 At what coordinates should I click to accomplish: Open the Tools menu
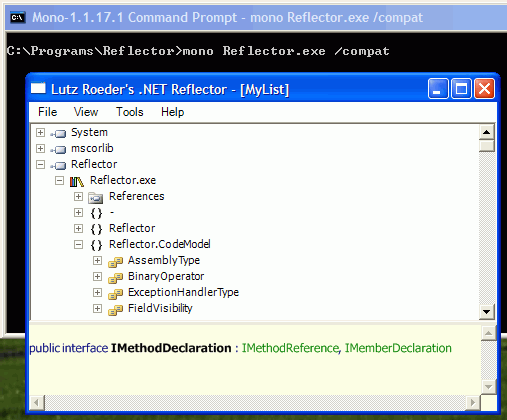(x=130, y=112)
